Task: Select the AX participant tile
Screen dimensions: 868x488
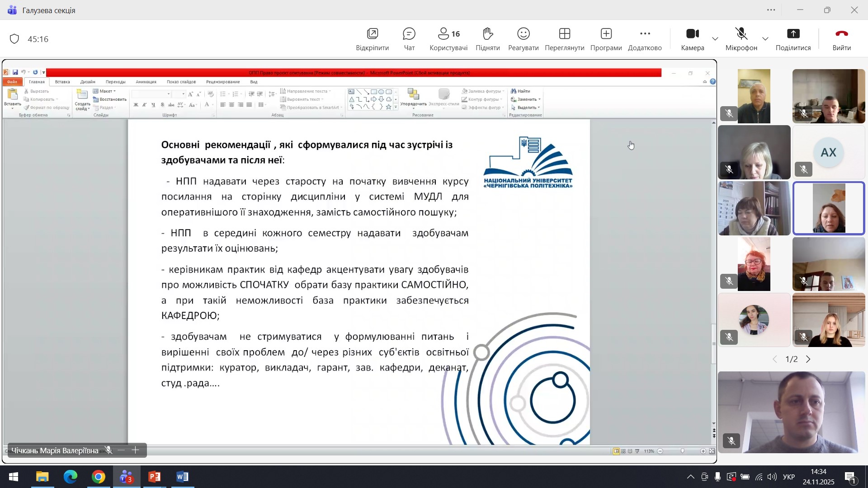Action: 828,153
